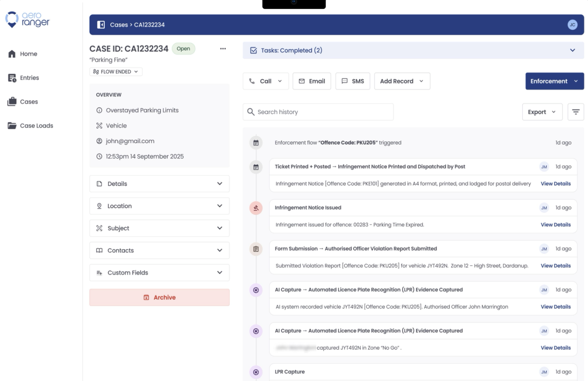
Task: Click the Enforcement flow PKU205 triggered text
Action: 338,143
